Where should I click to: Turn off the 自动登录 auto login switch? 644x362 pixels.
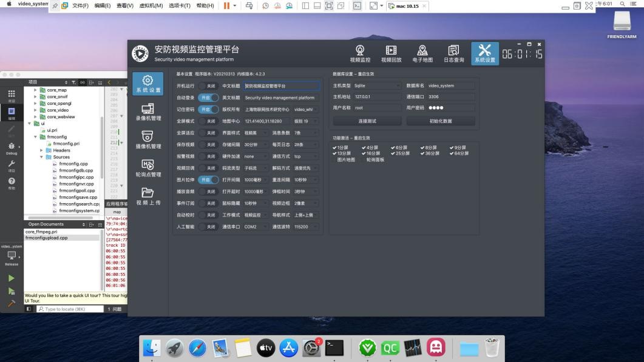click(x=208, y=98)
